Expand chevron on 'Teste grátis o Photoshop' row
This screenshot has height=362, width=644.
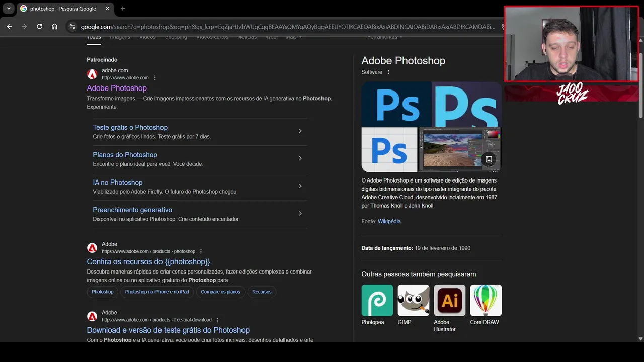300,131
